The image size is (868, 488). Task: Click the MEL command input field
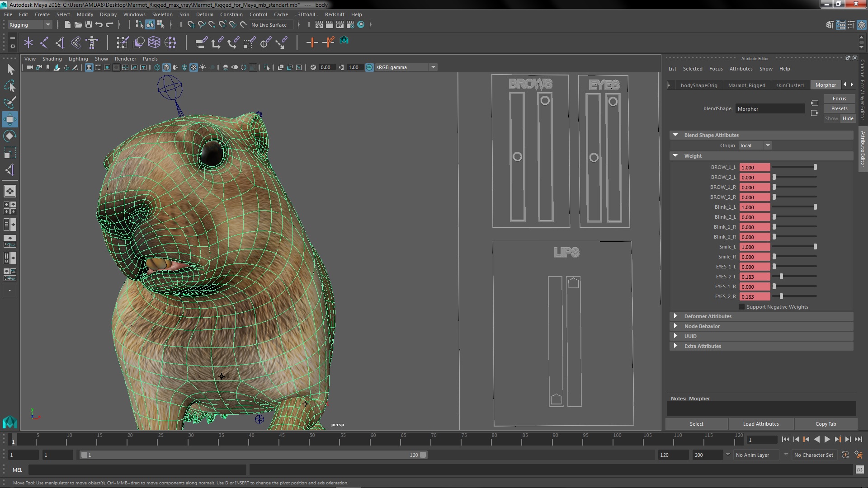[x=137, y=470]
